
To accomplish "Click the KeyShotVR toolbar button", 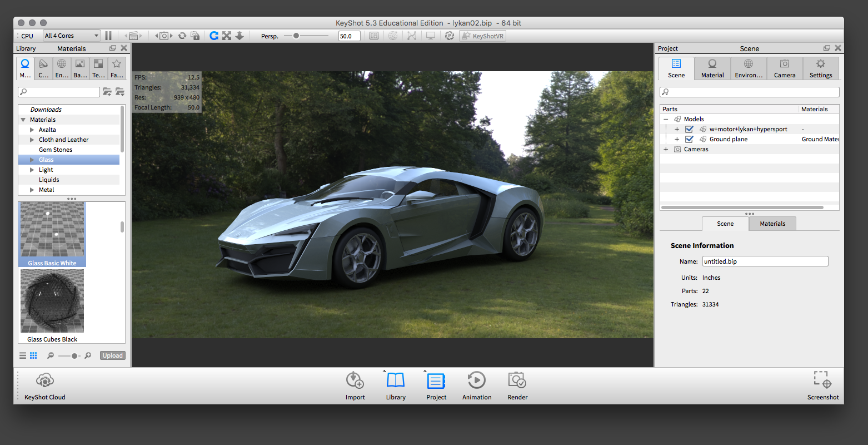I will (x=482, y=36).
